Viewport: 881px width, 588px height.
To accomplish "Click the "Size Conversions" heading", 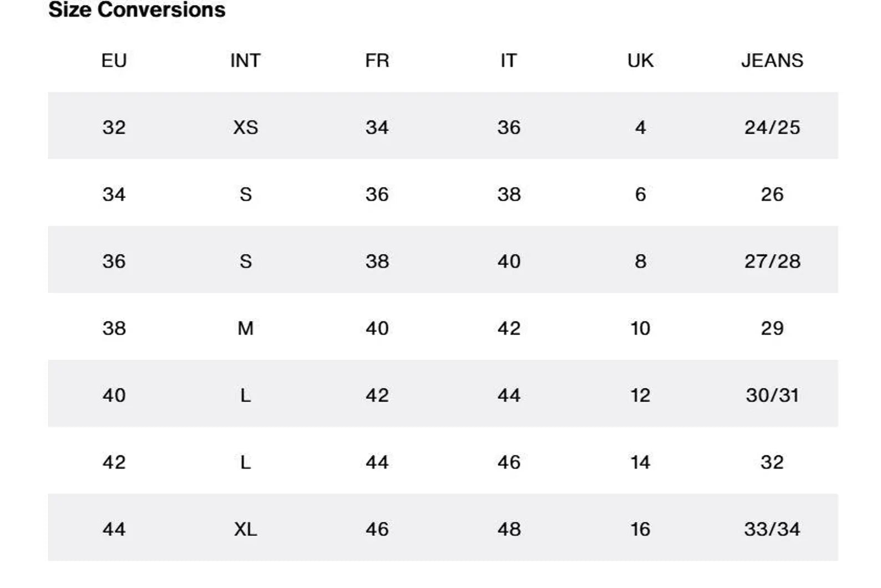I will coord(137,10).
